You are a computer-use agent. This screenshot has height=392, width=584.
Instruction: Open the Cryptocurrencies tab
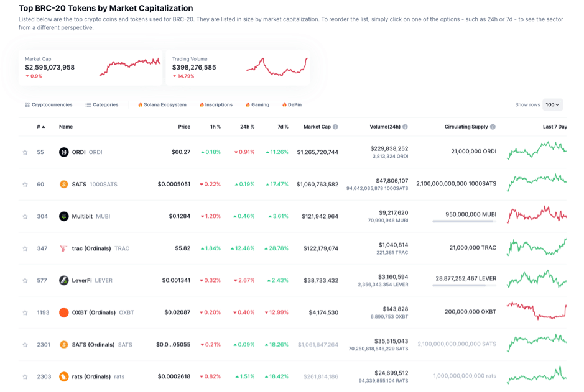coord(49,105)
